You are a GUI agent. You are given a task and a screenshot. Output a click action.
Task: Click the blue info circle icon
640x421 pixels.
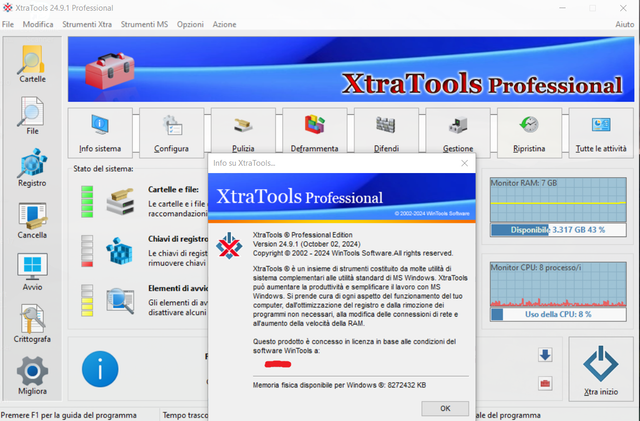[x=100, y=369]
